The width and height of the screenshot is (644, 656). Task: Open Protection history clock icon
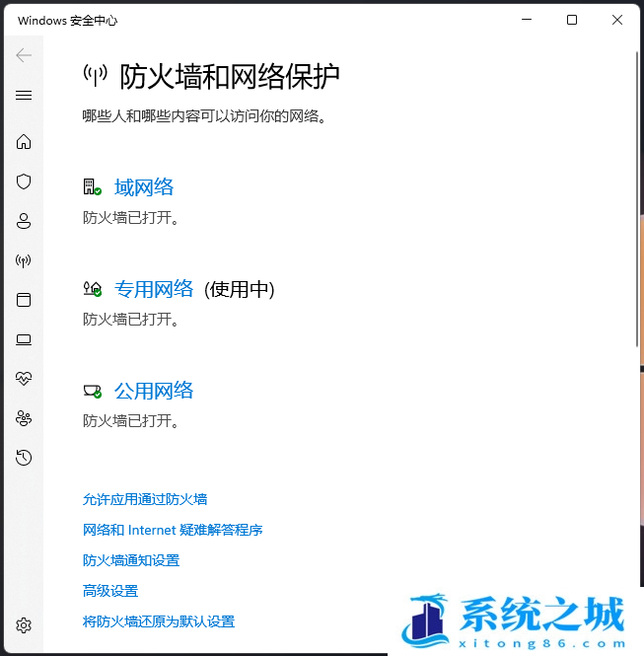(x=24, y=458)
